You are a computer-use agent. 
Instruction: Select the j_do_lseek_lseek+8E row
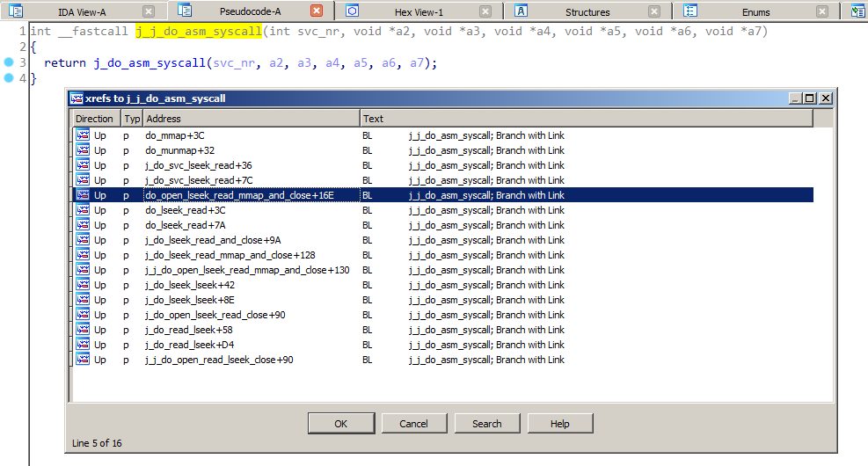(443, 300)
